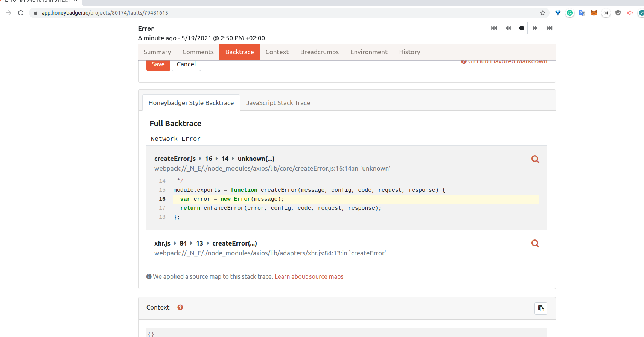This screenshot has height=337, width=644.
Task: Go forward in browser history
Action: pos(9,13)
